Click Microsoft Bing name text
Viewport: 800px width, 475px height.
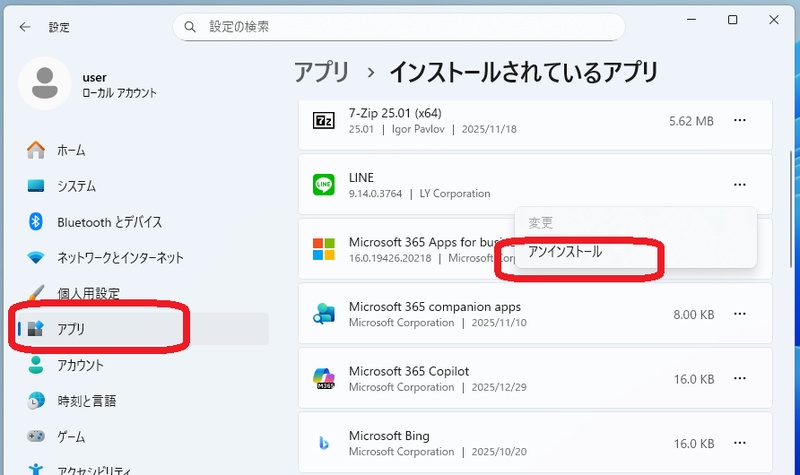click(389, 436)
